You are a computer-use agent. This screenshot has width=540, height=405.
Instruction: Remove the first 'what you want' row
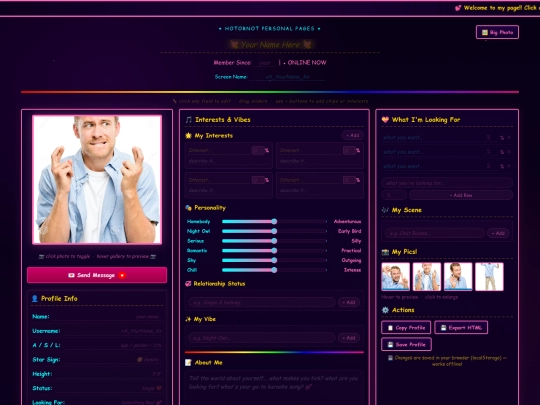pos(509,137)
